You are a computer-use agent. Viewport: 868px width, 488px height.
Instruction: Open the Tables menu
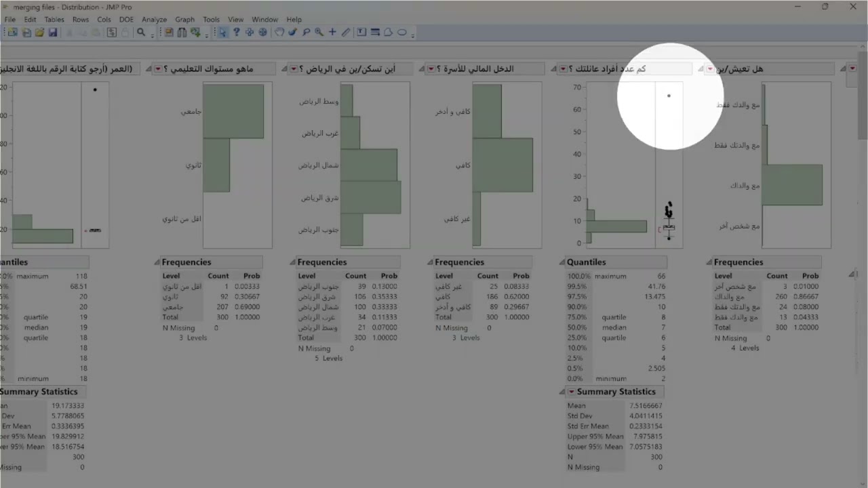54,20
